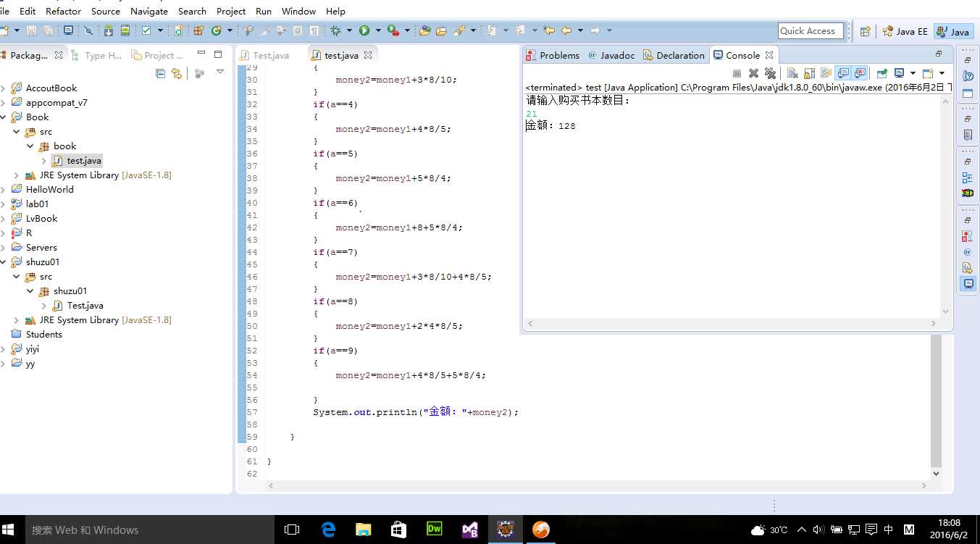The image size is (980, 544).
Task: Click the Run Last Tool (external tools) icon
Action: tap(393, 30)
